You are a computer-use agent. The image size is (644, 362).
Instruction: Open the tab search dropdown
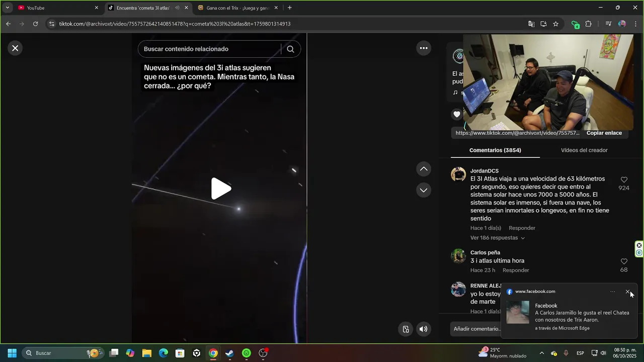pyautogui.click(x=8, y=8)
